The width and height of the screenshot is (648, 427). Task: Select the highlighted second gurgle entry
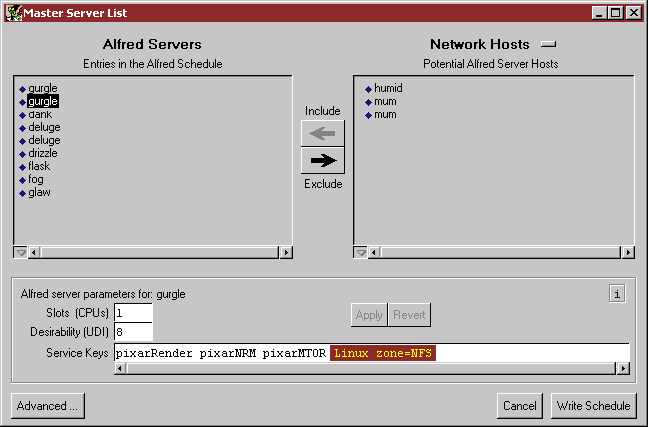(43, 101)
